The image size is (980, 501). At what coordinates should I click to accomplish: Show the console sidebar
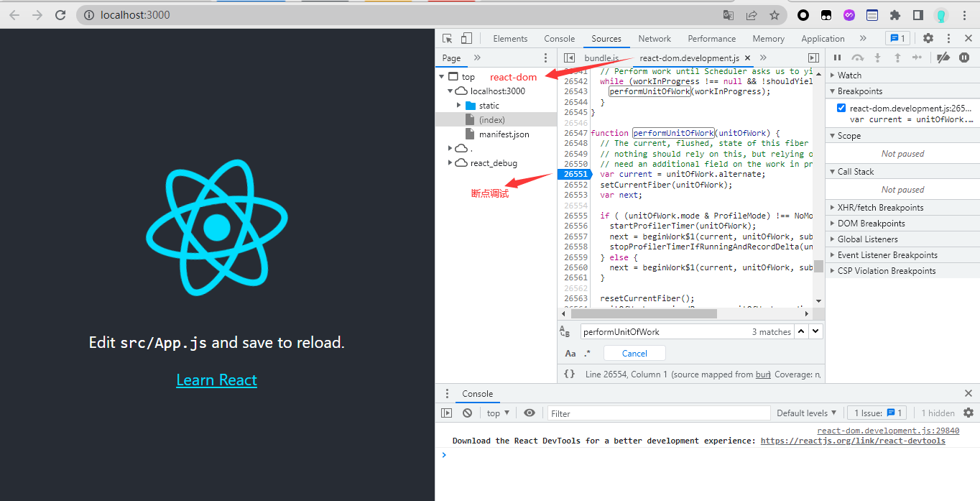point(447,413)
